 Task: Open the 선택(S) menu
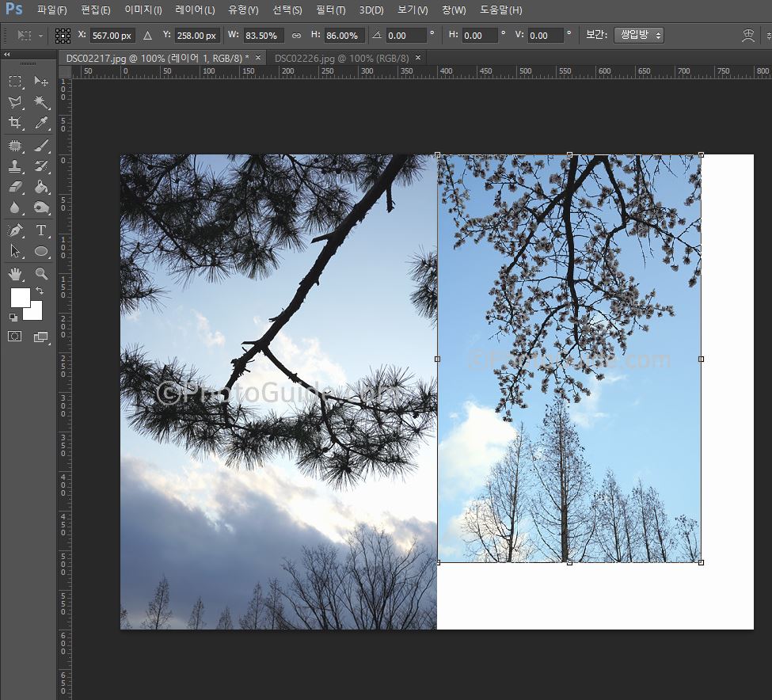287,10
